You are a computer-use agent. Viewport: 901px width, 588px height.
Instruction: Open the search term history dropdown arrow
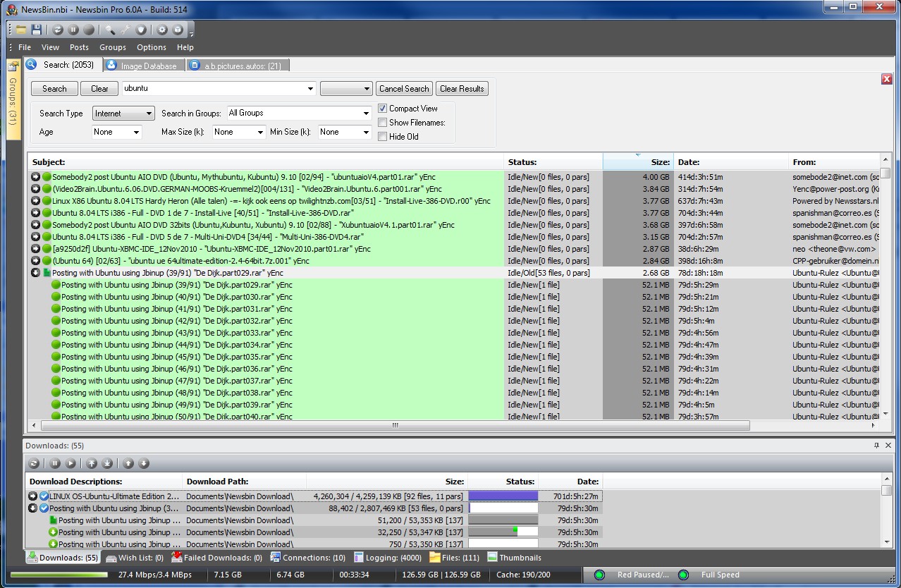pos(311,89)
